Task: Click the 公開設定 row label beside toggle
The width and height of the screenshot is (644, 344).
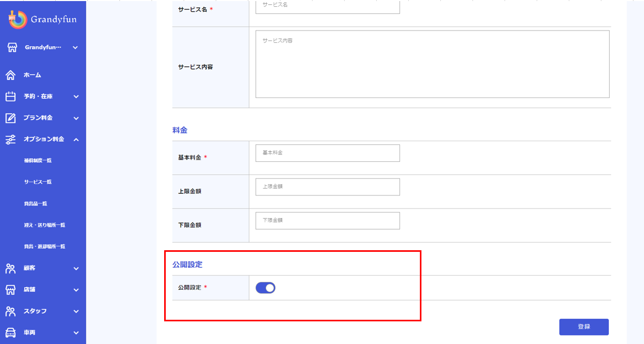Action: (189, 288)
